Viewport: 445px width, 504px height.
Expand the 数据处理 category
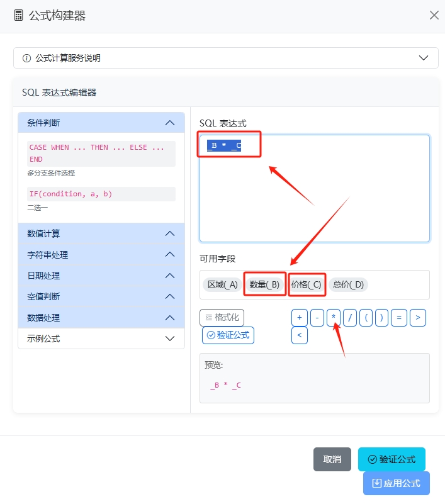(x=101, y=318)
